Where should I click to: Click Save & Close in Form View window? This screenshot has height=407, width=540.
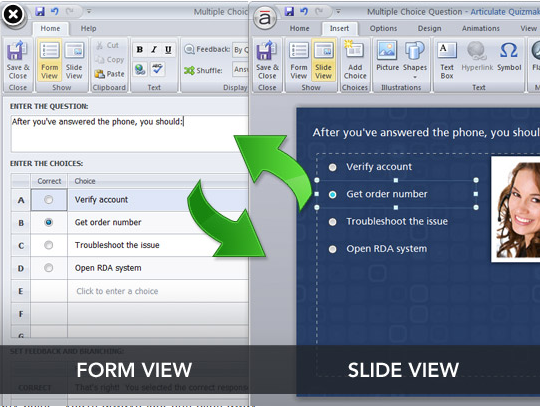pos(18,61)
